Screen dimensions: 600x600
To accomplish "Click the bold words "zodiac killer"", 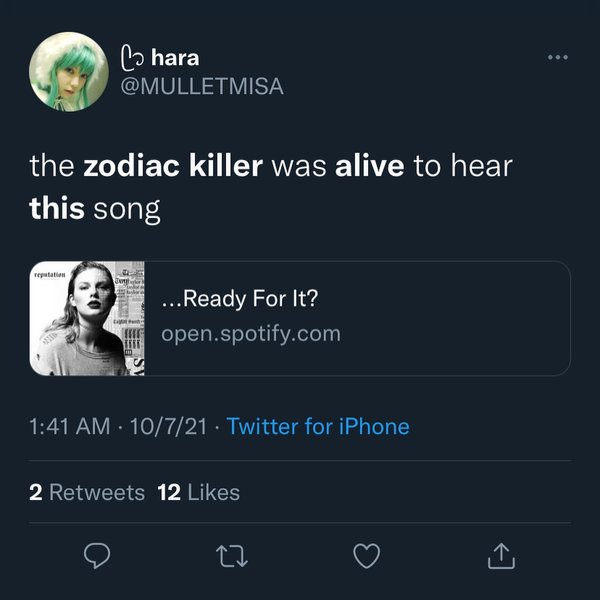I will point(172,166).
